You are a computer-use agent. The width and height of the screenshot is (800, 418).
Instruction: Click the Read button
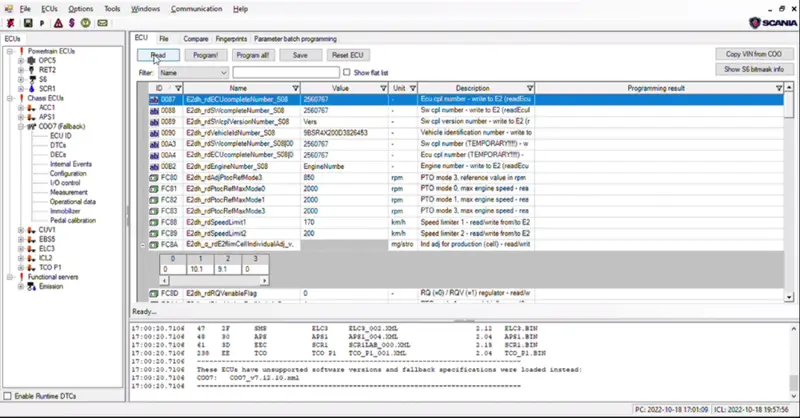(158, 55)
